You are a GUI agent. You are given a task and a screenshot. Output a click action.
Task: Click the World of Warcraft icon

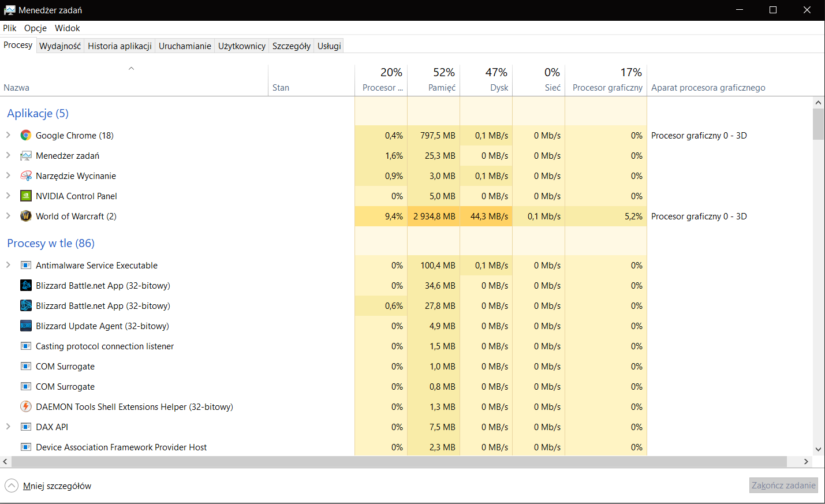25,216
